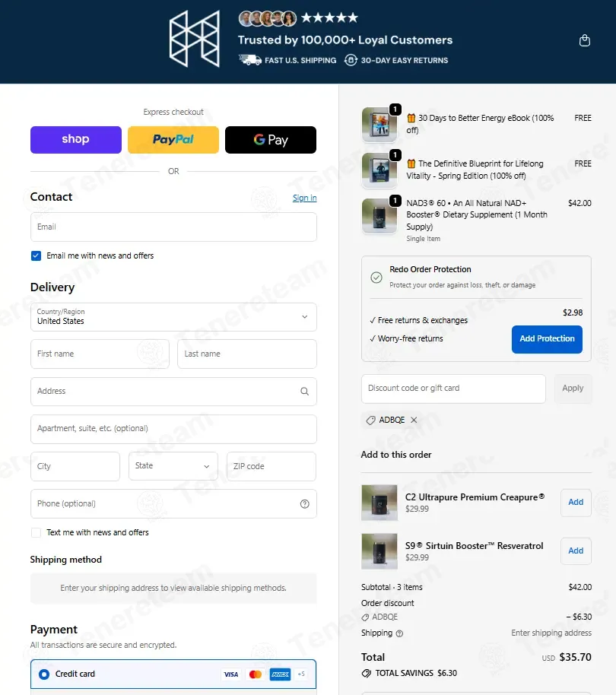Click the Free returns & exchanges text
This screenshot has height=695, width=616.
click(422, 320)
